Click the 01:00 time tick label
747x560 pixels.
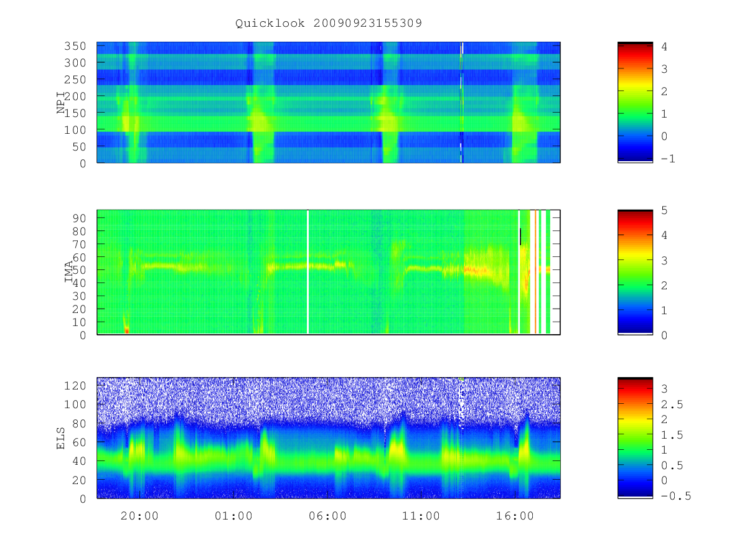click(233, 516)
